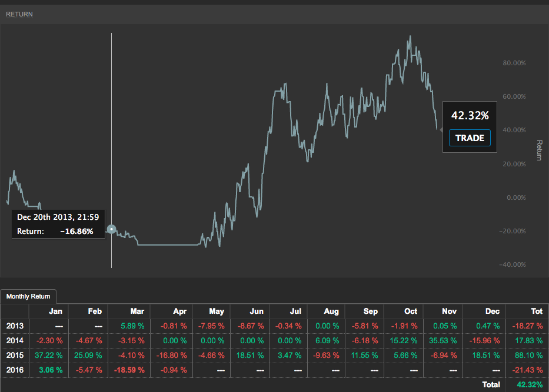This screenshot has width=549, height=392.
Task: Click the Jan column header
Action: (55, 311)
